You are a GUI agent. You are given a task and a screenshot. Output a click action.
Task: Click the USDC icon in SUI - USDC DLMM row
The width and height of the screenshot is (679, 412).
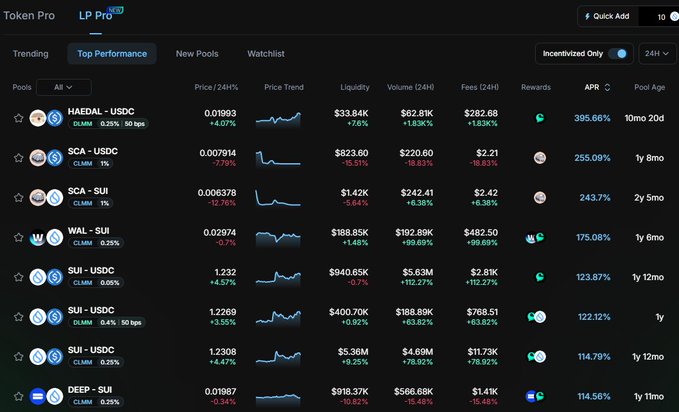pos(55,317)
